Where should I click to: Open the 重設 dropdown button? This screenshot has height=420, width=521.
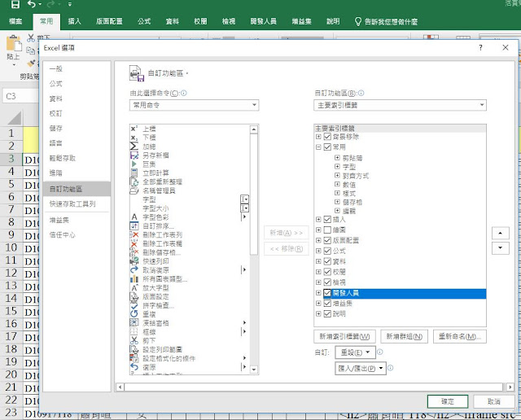(355, 352)
